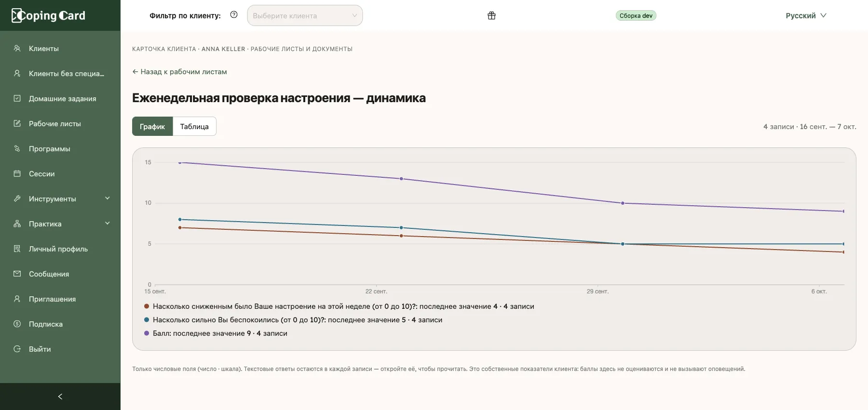Click the Рабочие листы и документы breadcrumb text
Viewport: 868px width, 410px height.
301,49
